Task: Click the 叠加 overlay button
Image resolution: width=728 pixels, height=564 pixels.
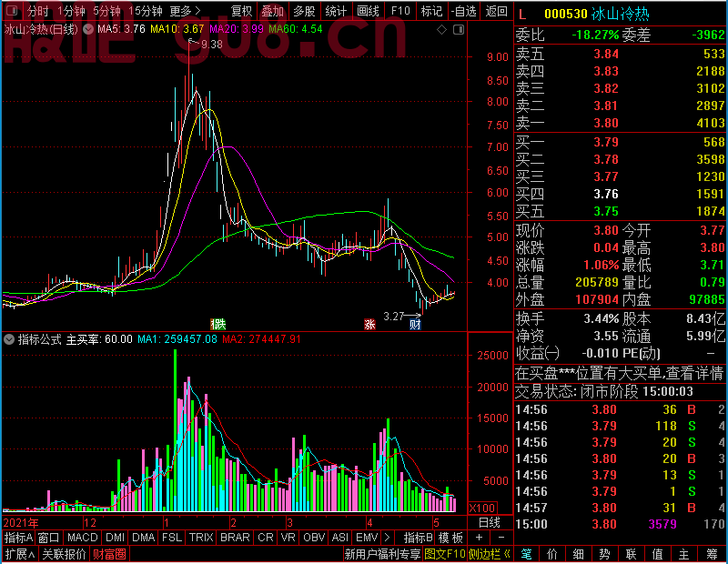Action: tap(272, 11)
